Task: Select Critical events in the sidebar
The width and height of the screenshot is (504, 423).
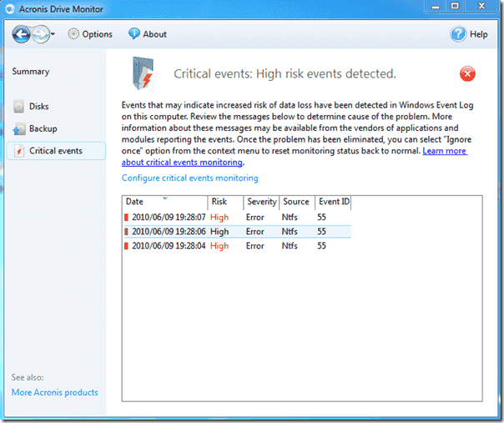Action: pyautogui.click(x=56, y=151)
